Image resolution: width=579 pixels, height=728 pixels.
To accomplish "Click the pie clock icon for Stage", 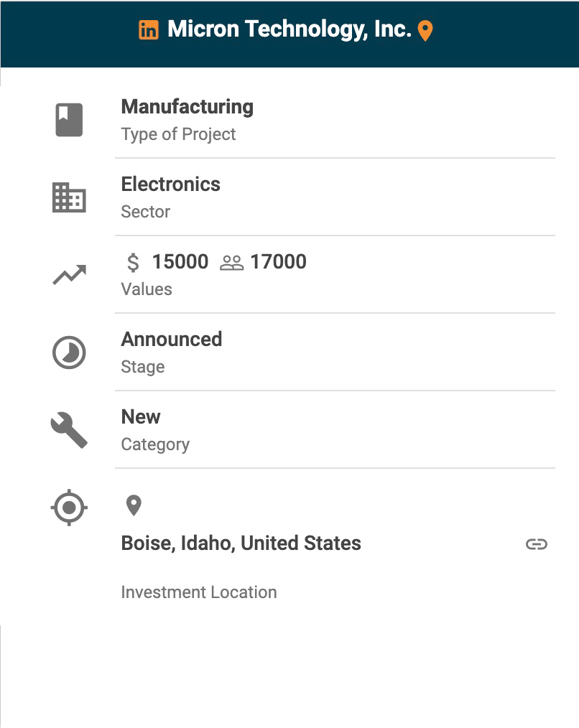I will coord(69,353).
